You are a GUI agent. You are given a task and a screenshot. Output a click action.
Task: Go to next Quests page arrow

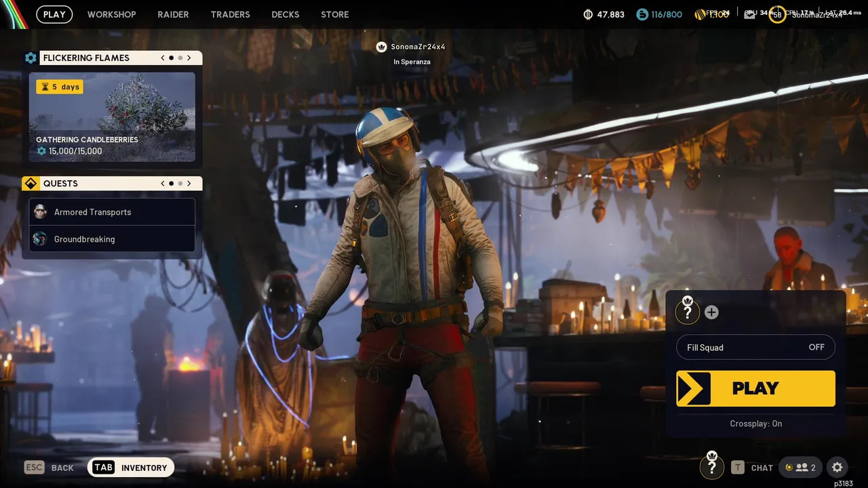coord(189,183)
